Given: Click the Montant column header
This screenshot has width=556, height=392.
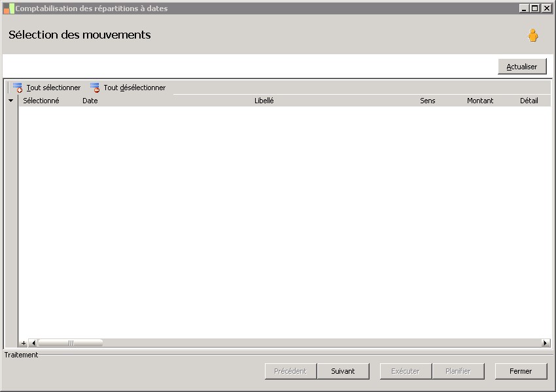Looking at the screenshot, I should point(480,101).
